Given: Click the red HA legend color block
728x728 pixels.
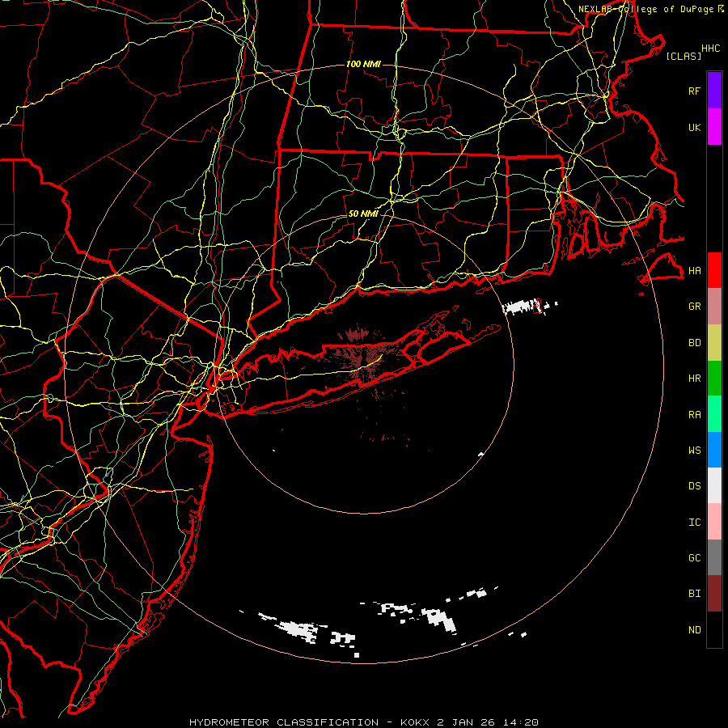Looking at the screenshot, I should point(714,270).
